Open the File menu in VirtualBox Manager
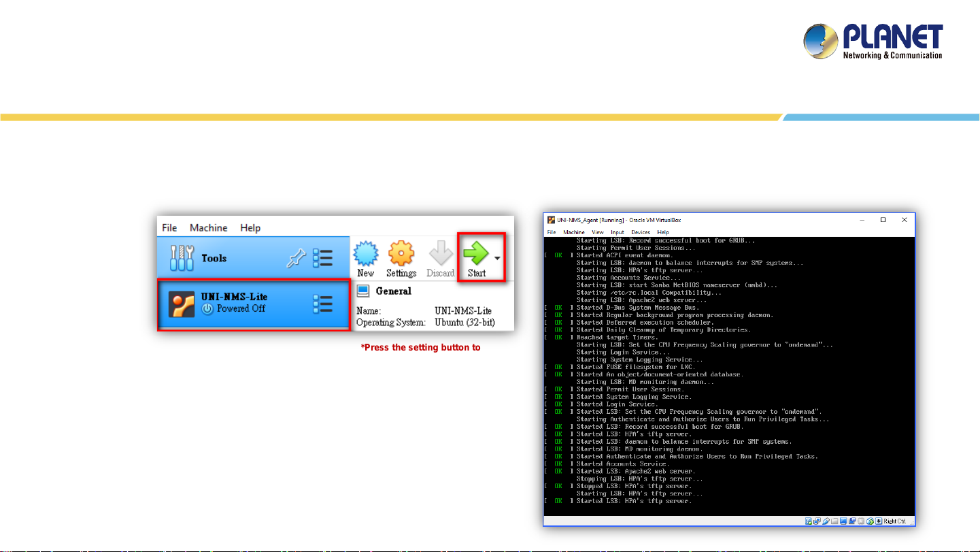This screenshot has width=980, height=552. (169, 228)
